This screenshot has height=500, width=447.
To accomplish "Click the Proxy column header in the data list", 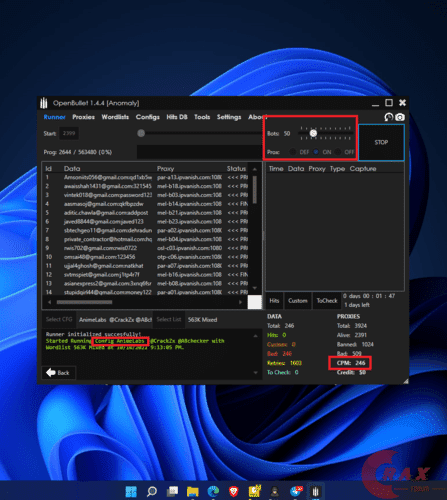I will pos(165,169).
